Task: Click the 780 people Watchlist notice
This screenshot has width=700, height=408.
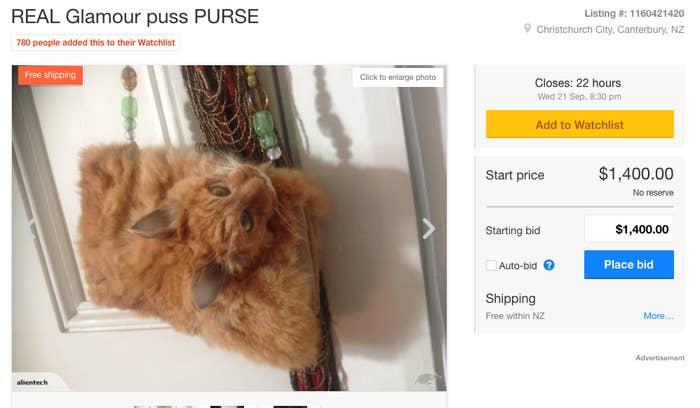Action: [x=96, y=43]
